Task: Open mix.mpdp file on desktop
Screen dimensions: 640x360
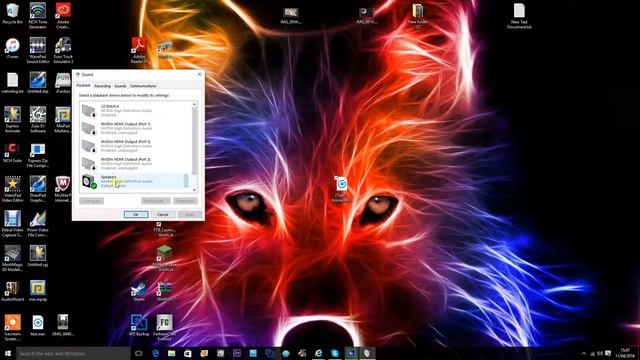Action: point(38,291)
